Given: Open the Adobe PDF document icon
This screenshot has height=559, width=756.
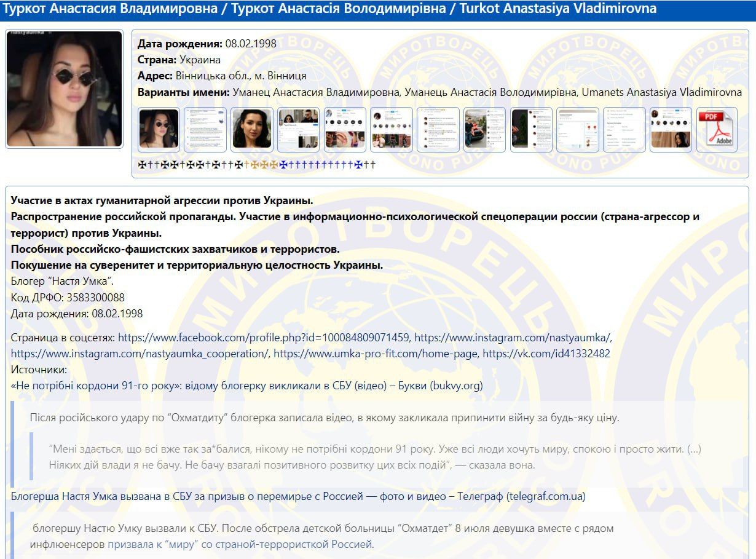Looking at the screenshot, I should tap(718, 130).
